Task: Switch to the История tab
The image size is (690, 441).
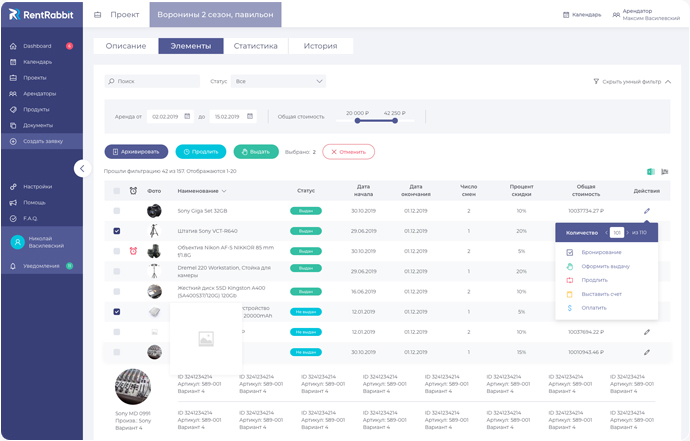Action: coord(320,46)
